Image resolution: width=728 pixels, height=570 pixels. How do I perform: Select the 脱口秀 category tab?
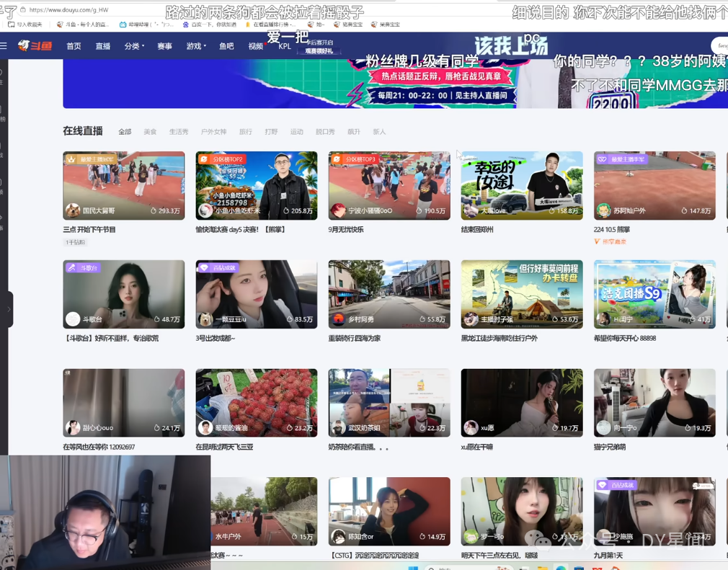(325, 132)
